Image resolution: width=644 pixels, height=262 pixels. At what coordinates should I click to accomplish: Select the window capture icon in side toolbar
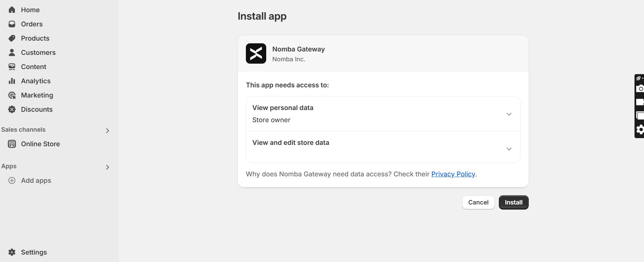point(640,116)
